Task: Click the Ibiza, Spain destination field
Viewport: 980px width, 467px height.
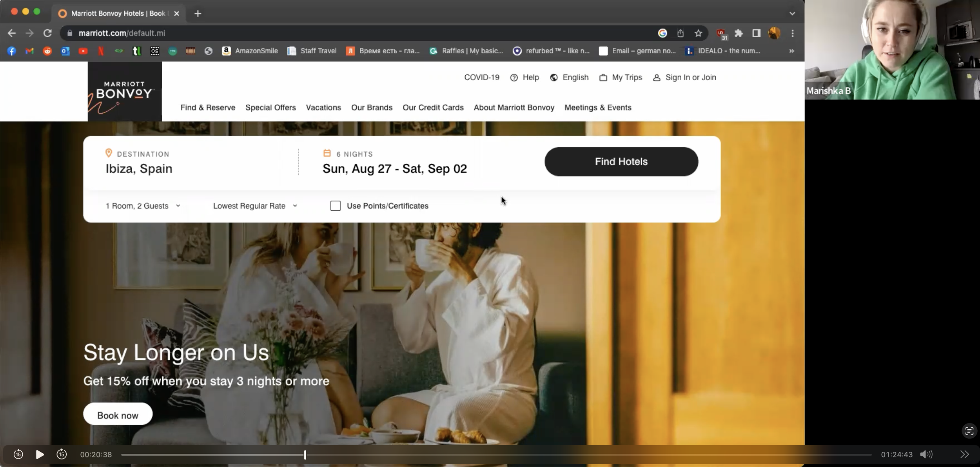Action: 139,168
